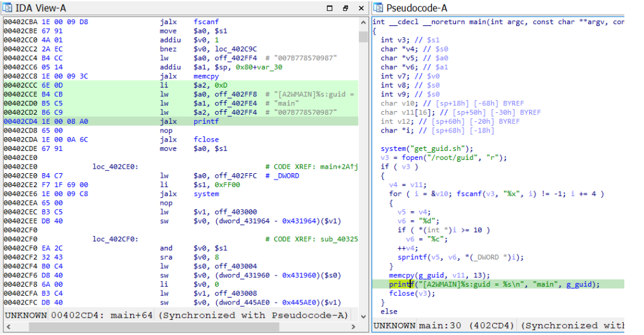Screen dimensions: 644x335
Task: Click the IDA View-A panel icon
Action: pyautogui.click(x=8, y=8)
